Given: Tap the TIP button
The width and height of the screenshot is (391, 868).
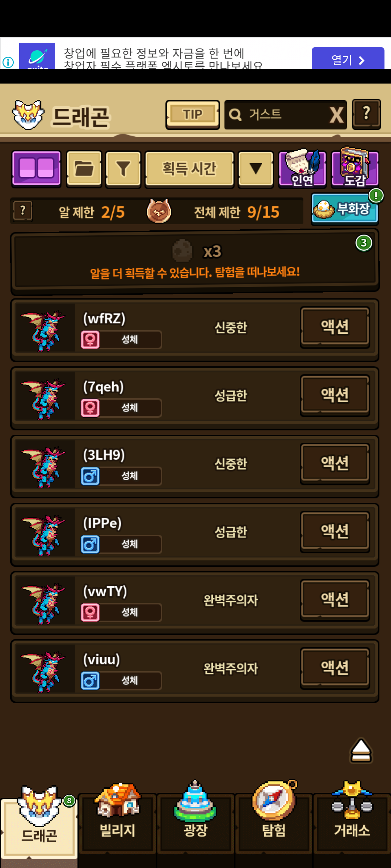Looking at the screenshot, I should click(193, 115).
